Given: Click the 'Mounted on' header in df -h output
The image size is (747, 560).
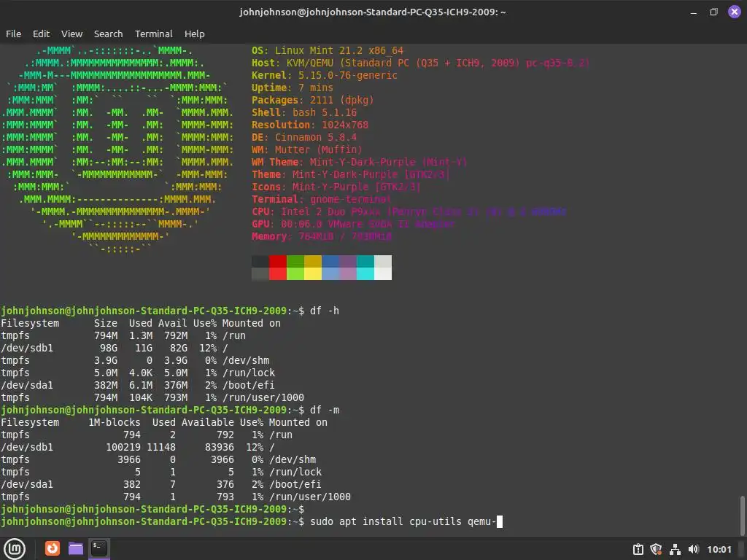Looking at the screenshot, I should tap(251, 323).
